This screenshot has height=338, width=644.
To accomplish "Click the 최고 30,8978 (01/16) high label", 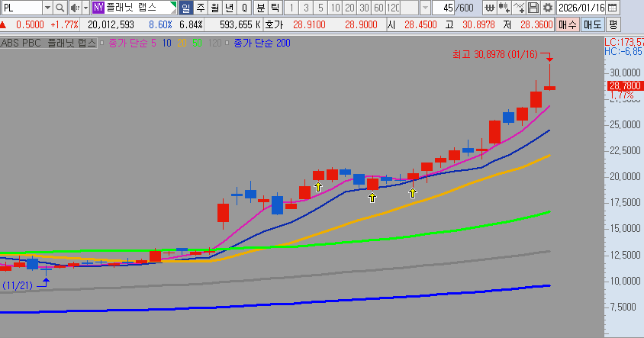I will pos(495,54).
